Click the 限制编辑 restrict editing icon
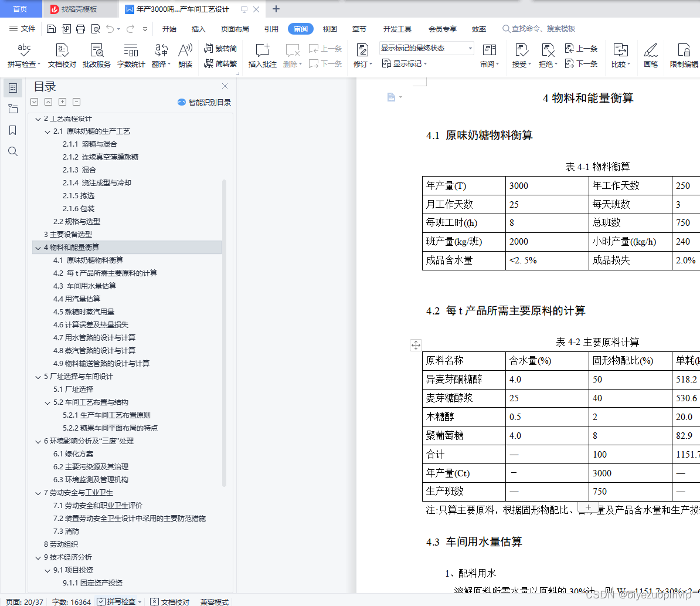Image resolution: width=700 pixels, height=606 pixels. point(684,55)
